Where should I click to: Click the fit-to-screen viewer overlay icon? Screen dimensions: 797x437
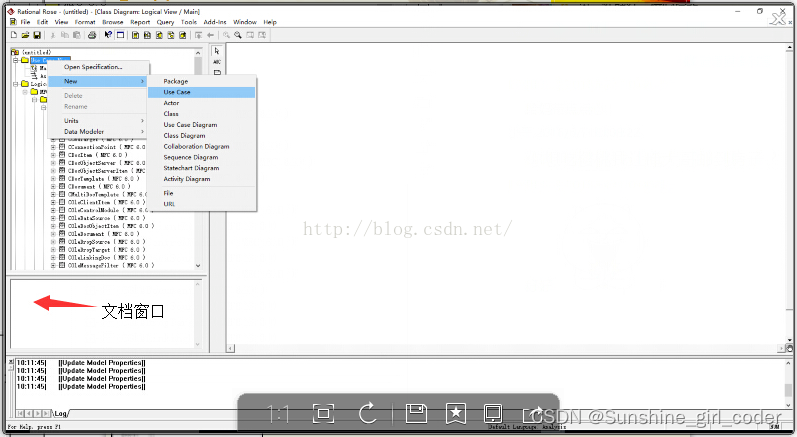323,414
